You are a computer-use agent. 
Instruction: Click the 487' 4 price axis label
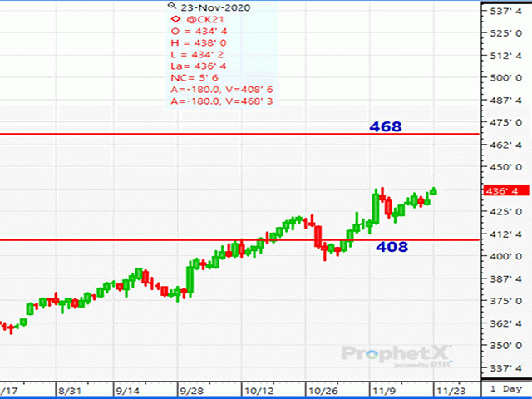pos(505,100)
